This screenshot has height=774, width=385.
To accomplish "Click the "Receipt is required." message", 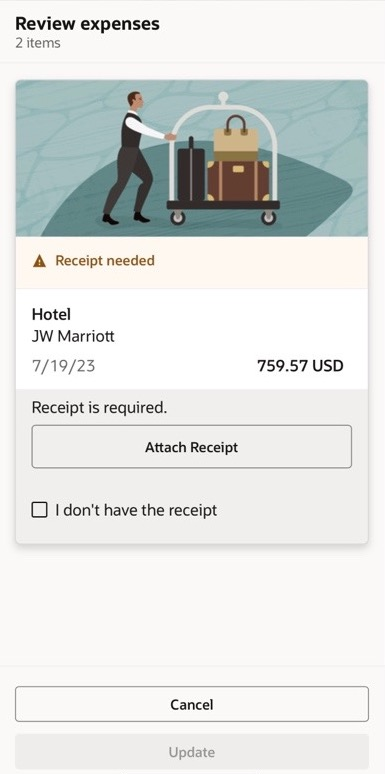I will (99, 408).
